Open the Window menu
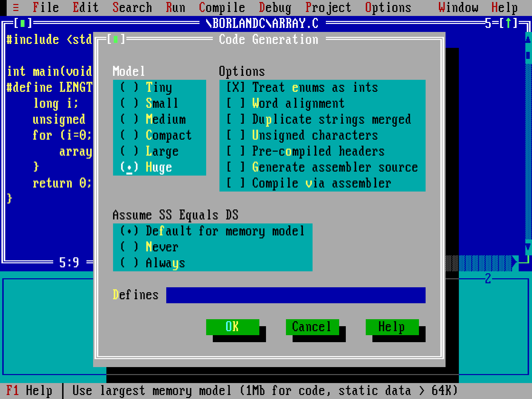 458,7
